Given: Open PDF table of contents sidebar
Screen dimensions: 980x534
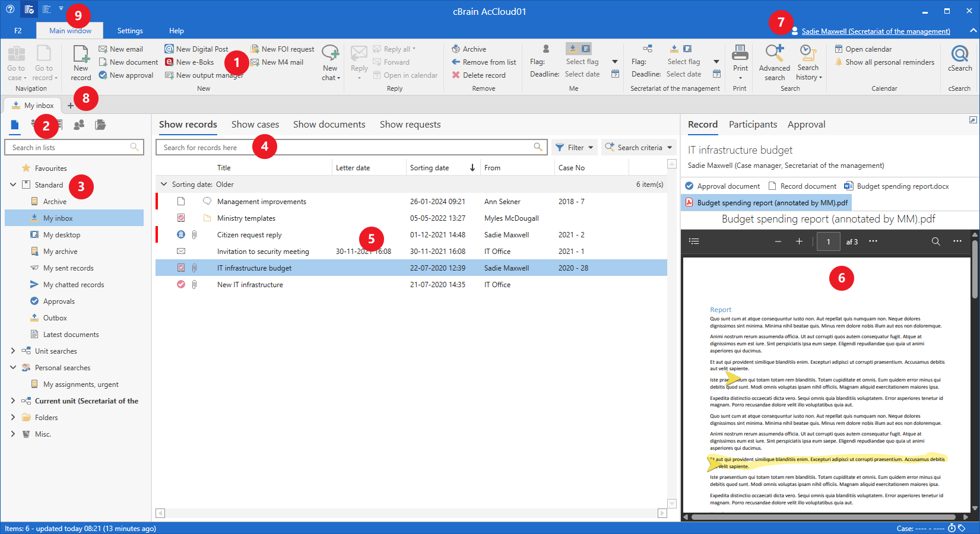Looking at the screenshot, I should [694, 241].
